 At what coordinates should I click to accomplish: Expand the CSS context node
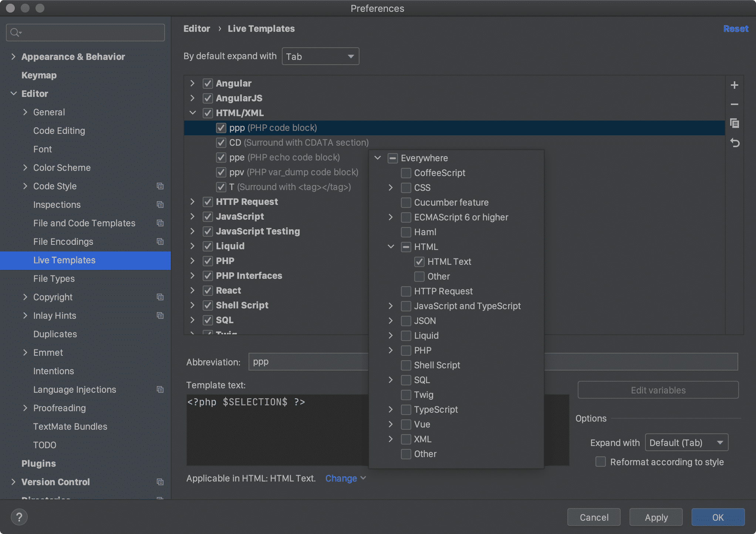tap(391, 187)
